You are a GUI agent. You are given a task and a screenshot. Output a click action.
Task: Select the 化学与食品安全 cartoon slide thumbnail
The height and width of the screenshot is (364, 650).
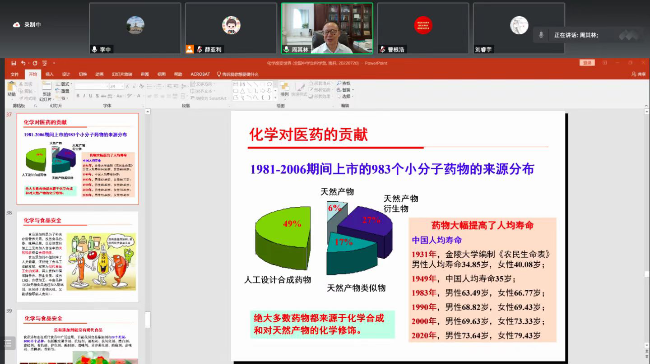pyautogui.click(x=78, y=257)
